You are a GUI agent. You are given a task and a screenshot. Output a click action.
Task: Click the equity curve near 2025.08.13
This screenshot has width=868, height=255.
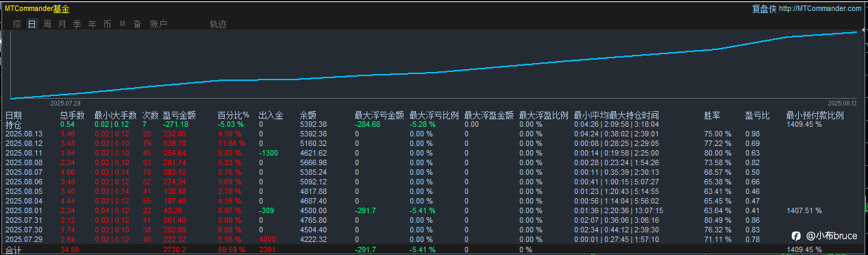tap(856, 32)
